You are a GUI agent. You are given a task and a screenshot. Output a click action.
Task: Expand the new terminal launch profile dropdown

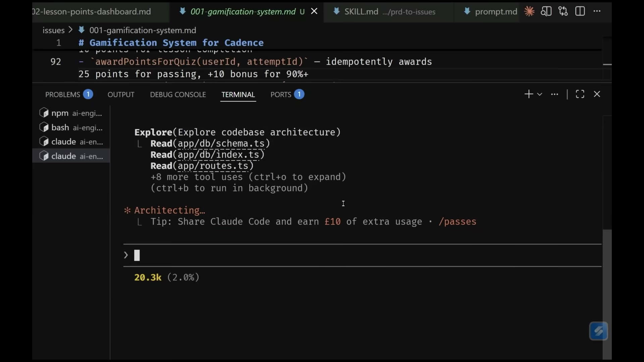tap(540, 95)
